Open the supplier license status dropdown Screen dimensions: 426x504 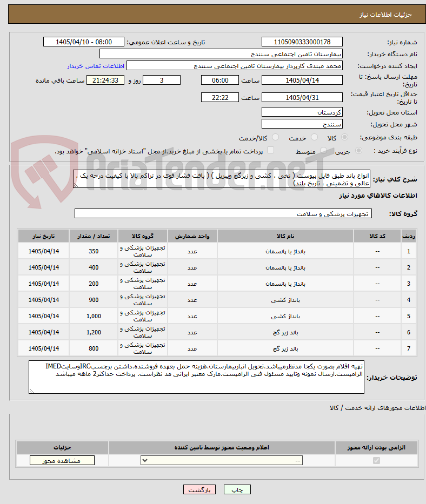pos(221,460)
